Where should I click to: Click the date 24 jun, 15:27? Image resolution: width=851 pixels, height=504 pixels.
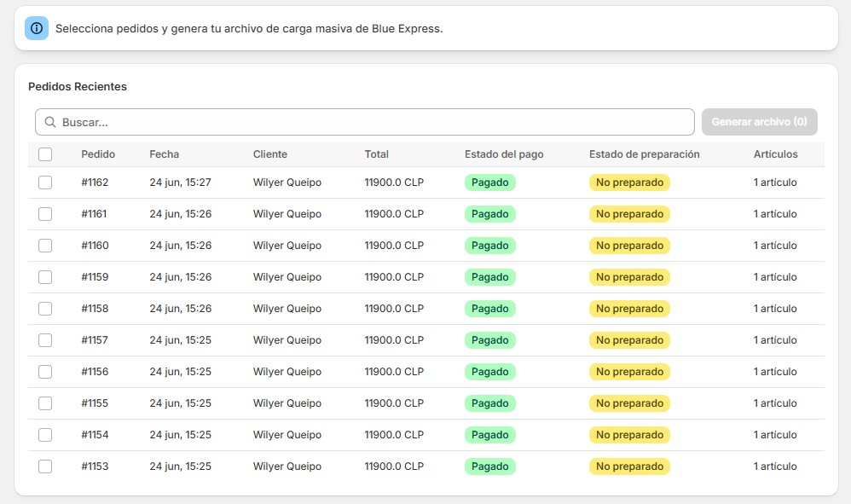click(x=180, y=182)
